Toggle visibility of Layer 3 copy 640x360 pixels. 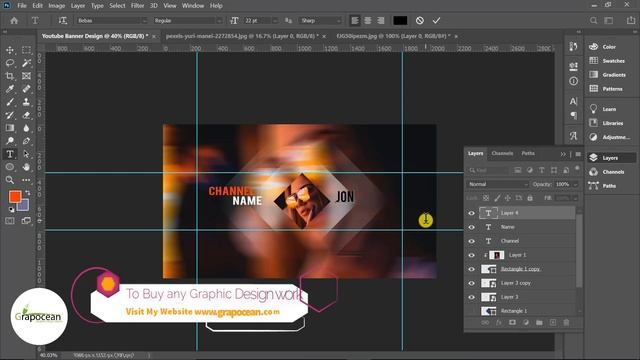(471, 283)
